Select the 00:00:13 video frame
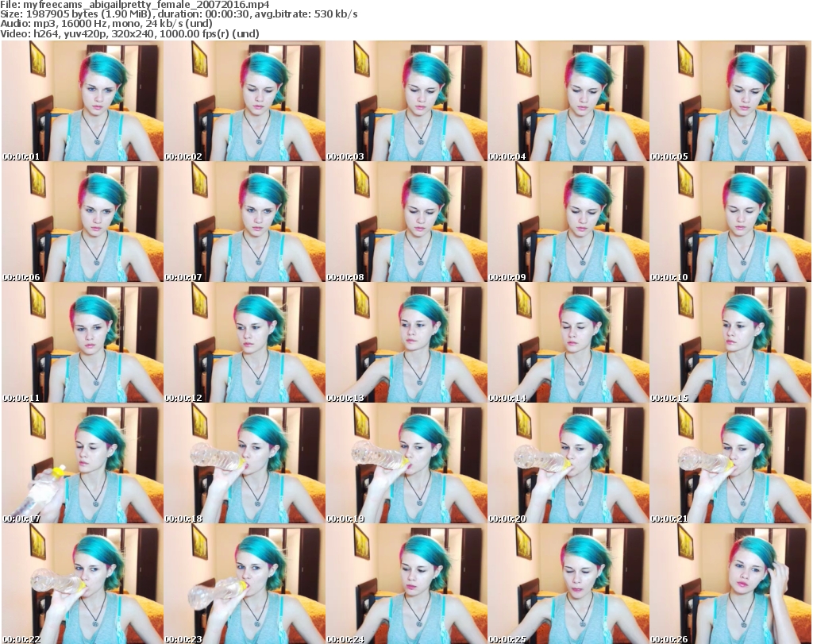The image size is (813, 644). tap(406, 343)
